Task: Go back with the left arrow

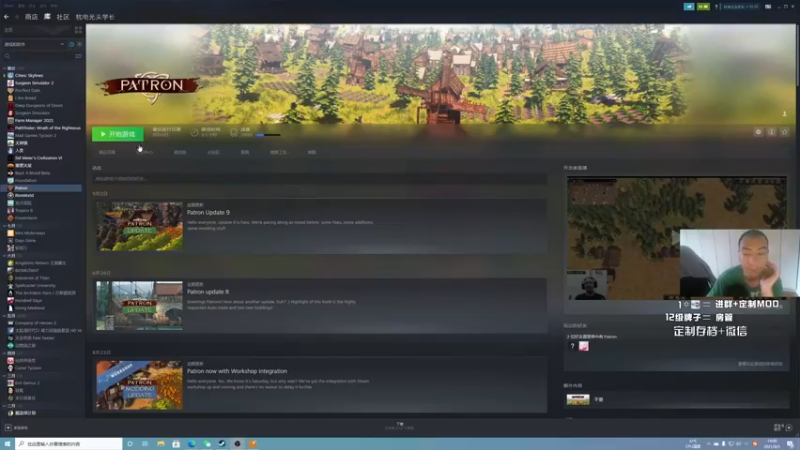Action: pos(6,17)
